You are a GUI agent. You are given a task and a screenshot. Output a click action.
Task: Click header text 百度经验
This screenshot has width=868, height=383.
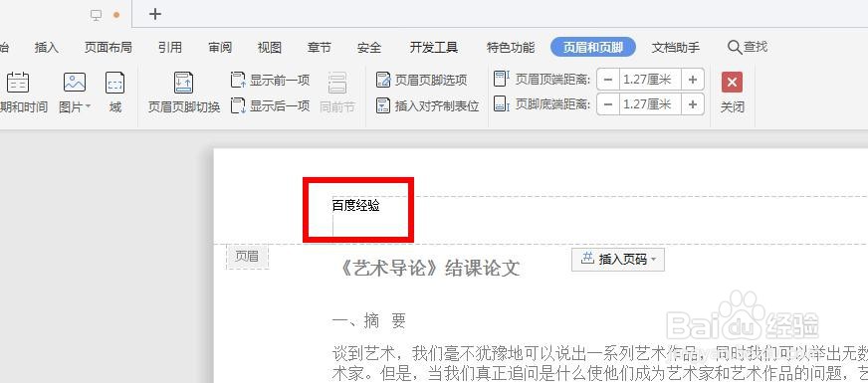click(x=356, y=206)
